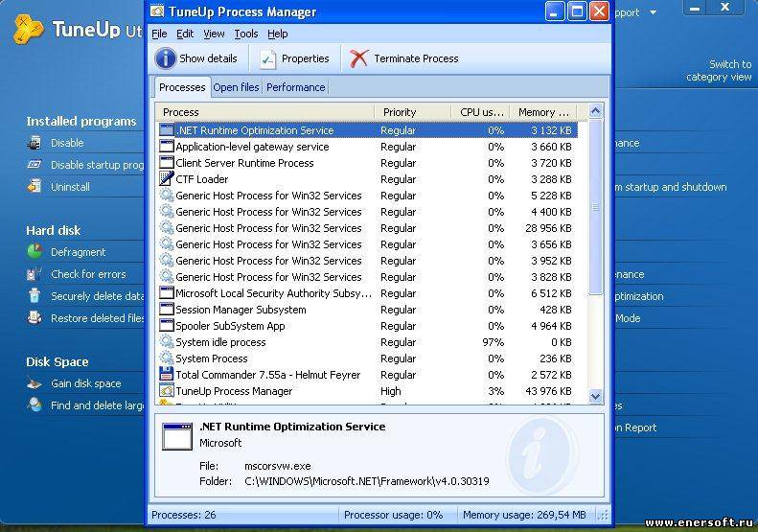This screenshot has height=532, width=758.
Task: Click the 97% CPU usage value
Action: pos(494,342)
